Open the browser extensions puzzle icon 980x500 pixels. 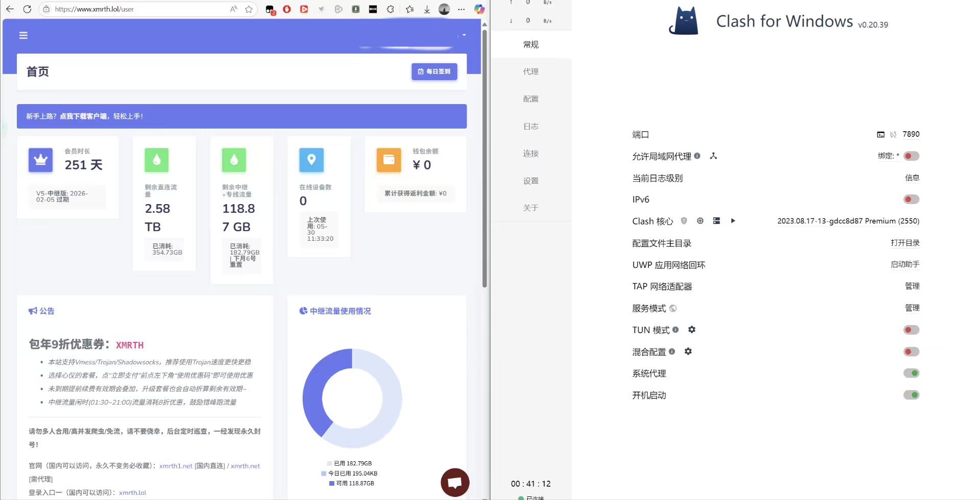390,9
